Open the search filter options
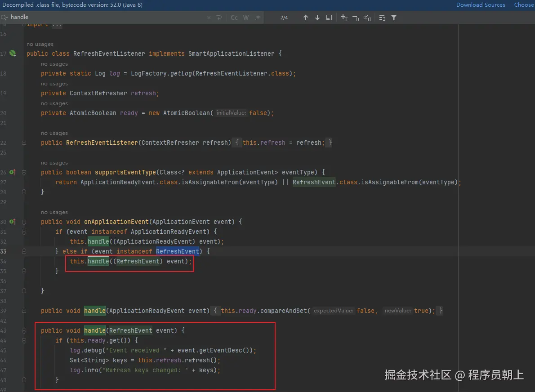The width and height of the screenshot is (535, 392). coord(394,18)
